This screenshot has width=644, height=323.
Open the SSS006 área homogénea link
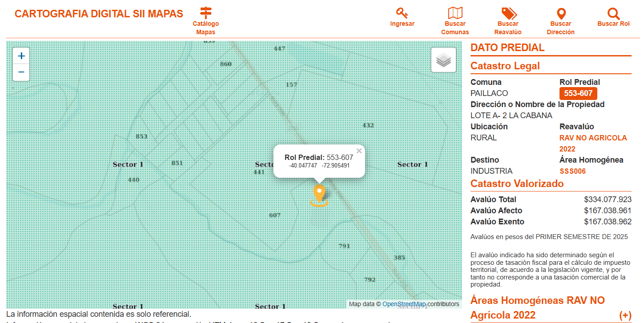(x=573, y=171)
